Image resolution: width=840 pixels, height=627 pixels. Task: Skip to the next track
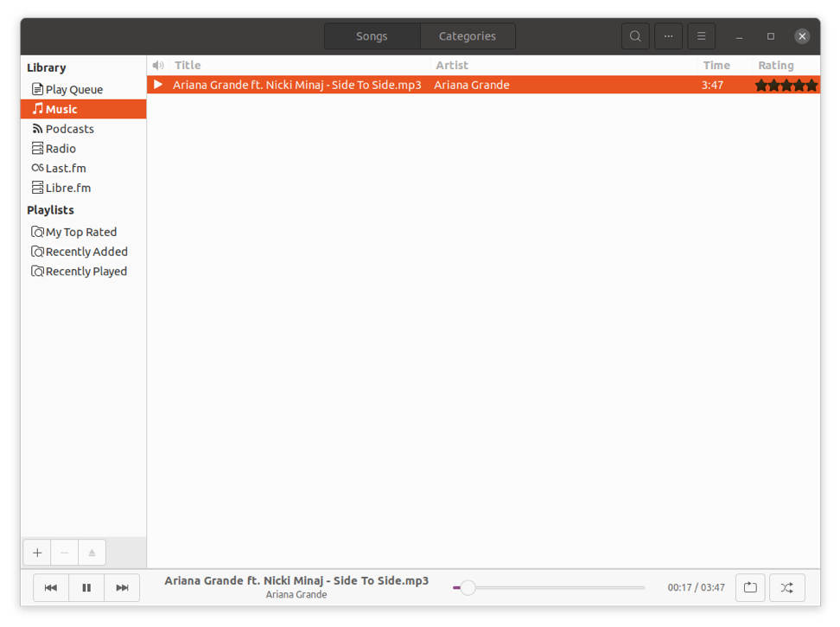122,588
